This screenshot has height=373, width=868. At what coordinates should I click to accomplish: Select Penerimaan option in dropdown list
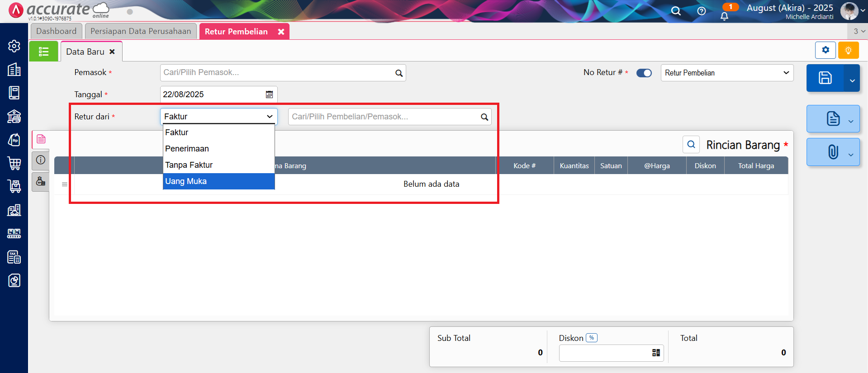point(219,149)
